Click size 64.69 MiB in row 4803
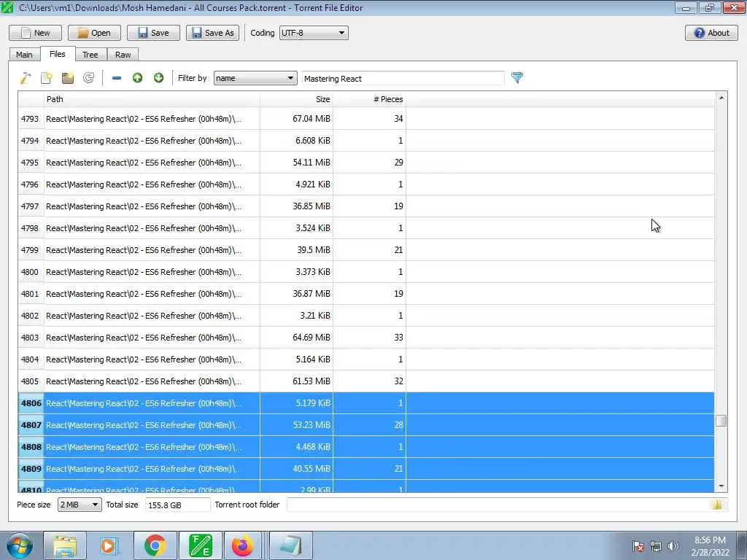The height and width of the screenshot is (560, 747). (311, 338)
